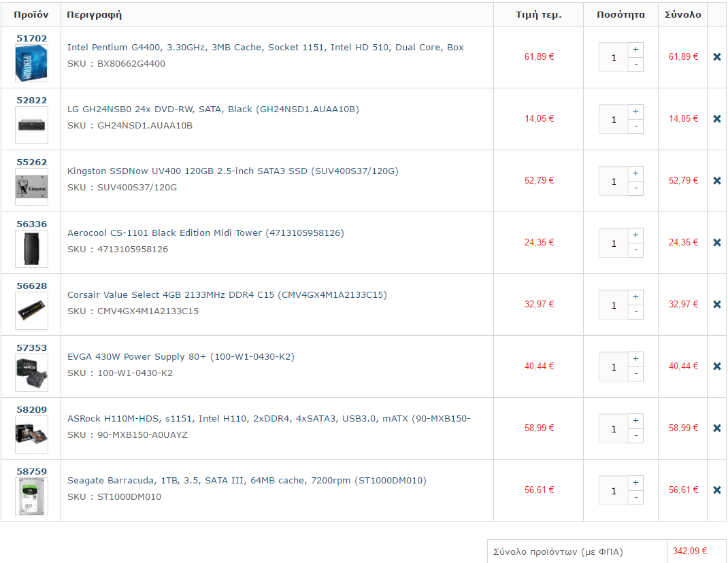Decrease the Aerocool tower quantity with minus
Image resolution: width=728 pixels, height=563 pixels.
(635, 250)
